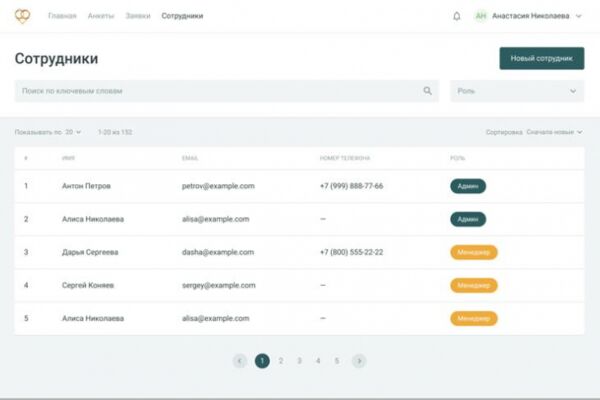Click the Имя column header
The height and width of the screenshot is (400, 600).
(x=68, y=158)
